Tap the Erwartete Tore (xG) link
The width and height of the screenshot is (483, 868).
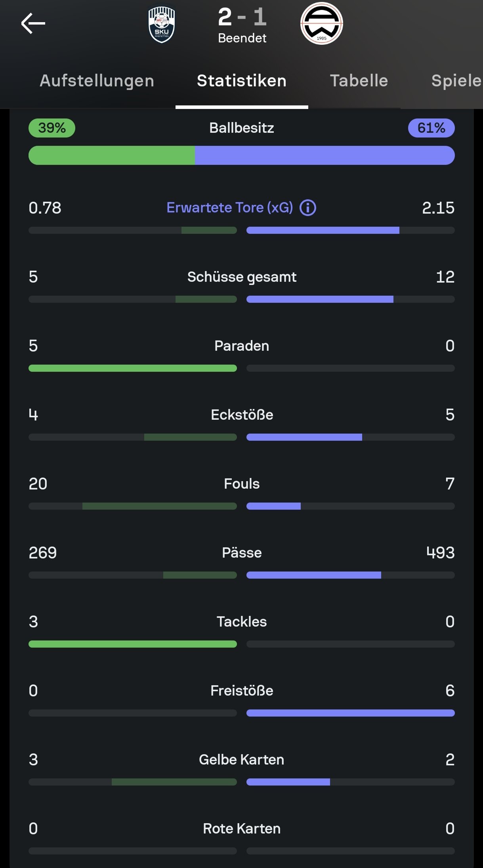pos(229,208)
